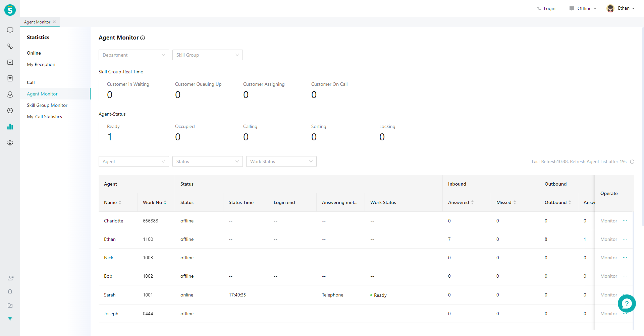The width and height of the screenshot is (644, 336).
Task: Close the Agent Monitor tab
Action: tap(54, 22)
